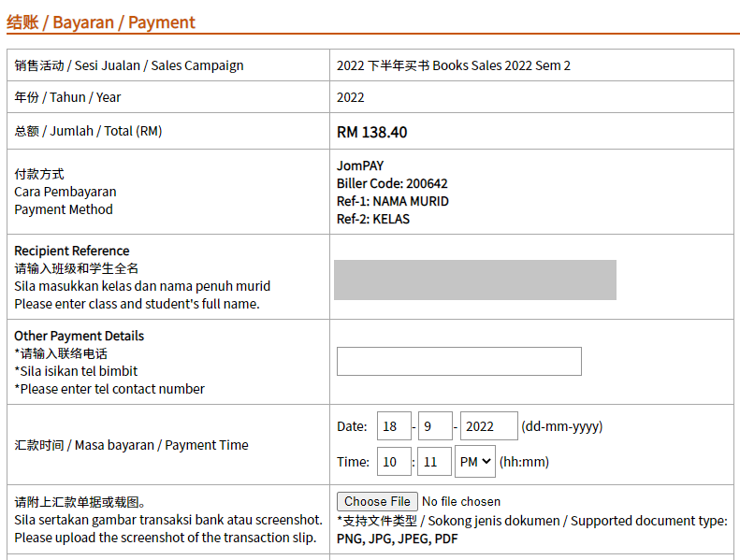Image resolution: width=740 pixels, height=560 pixels.
Task: Click the Recipient Reference label
Action: tap(72, 251)
